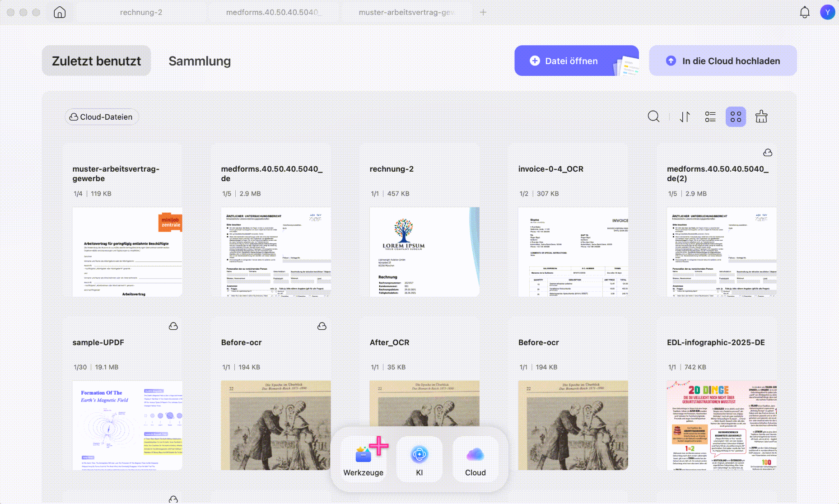Switch to grid thumbnail view
839x504 pixels.
pos(736,117)
